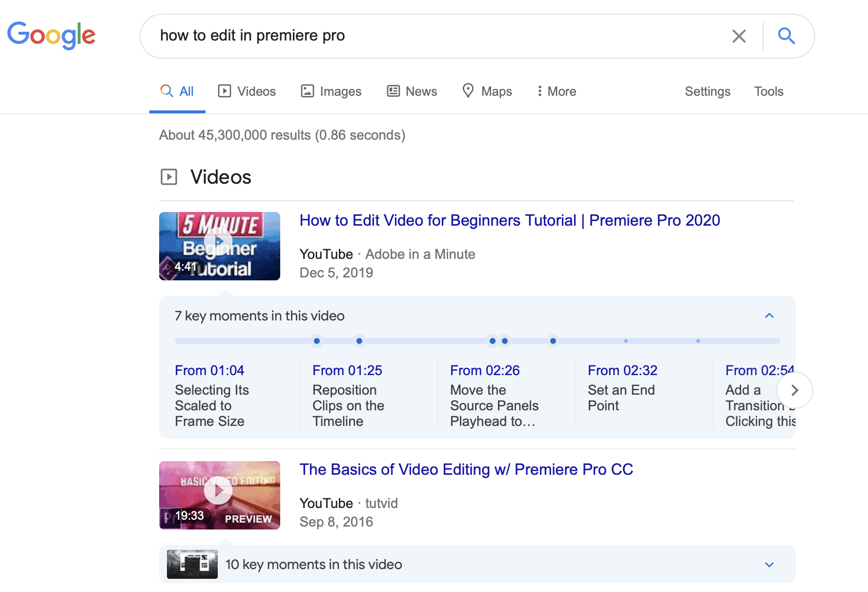This screenshot has width=868, height=592.
Task: Click '7 key moments in this video' label
Action: click(260, 316)
